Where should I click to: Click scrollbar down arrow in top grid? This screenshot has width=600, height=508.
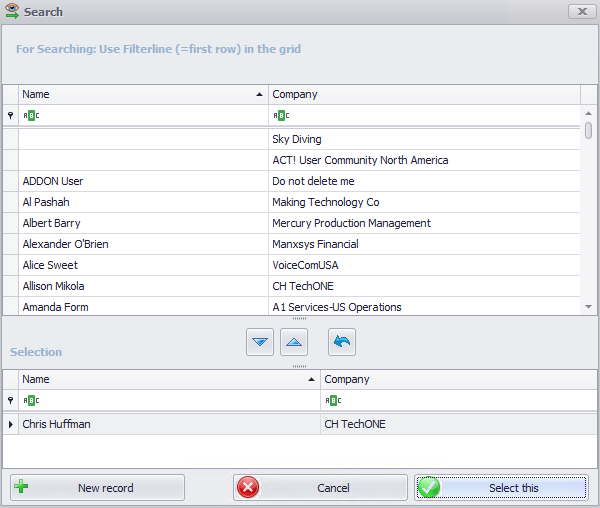click(x=589, y=307)
